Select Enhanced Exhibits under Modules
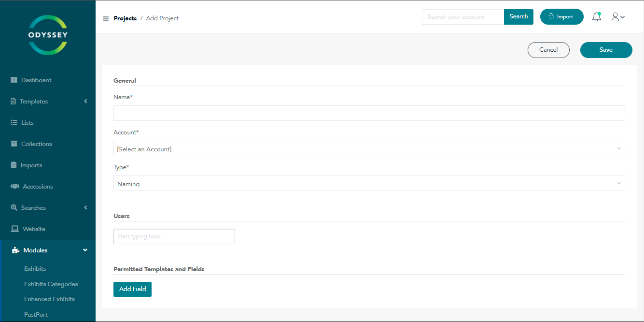Screen dimensions: 644x322 pyautogui.click(x=50, y=299)
